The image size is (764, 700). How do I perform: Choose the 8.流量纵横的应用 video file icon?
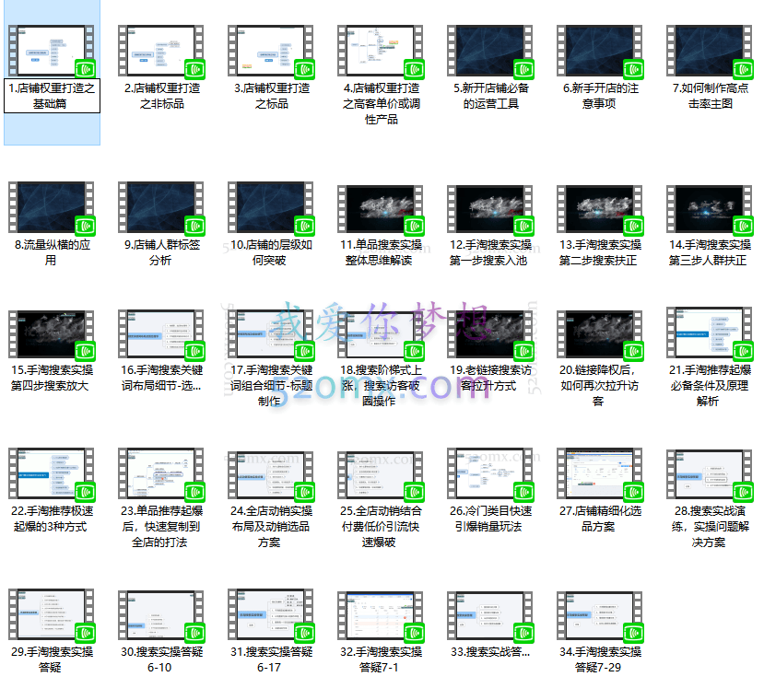pyautogui.click(x=51, y=207)
